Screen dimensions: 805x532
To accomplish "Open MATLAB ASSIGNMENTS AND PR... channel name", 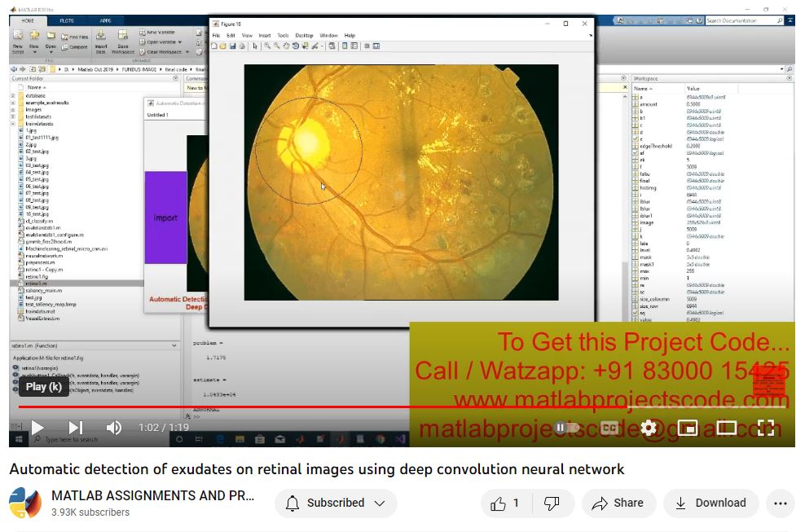I will tap(152, 495).
